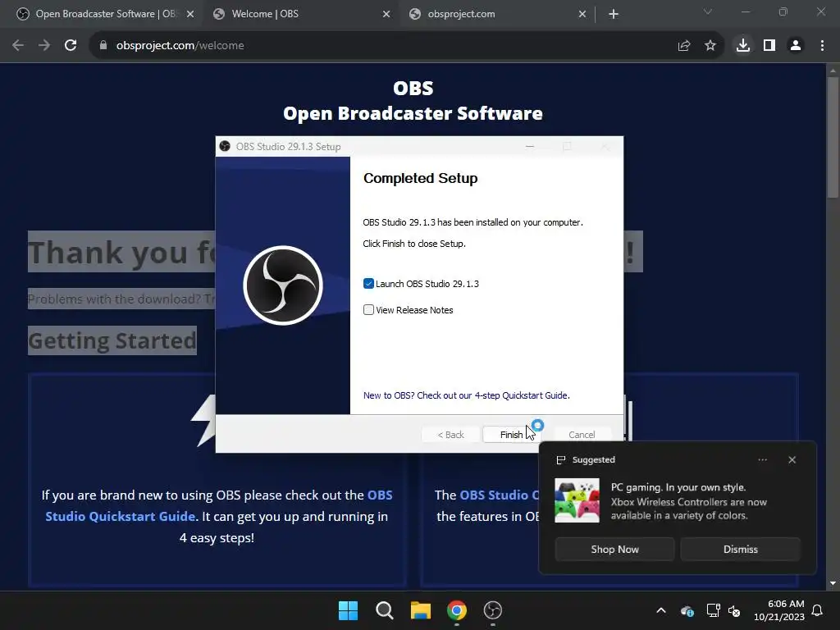
Task: Open a new browser tab
Action: pos(614,14)
